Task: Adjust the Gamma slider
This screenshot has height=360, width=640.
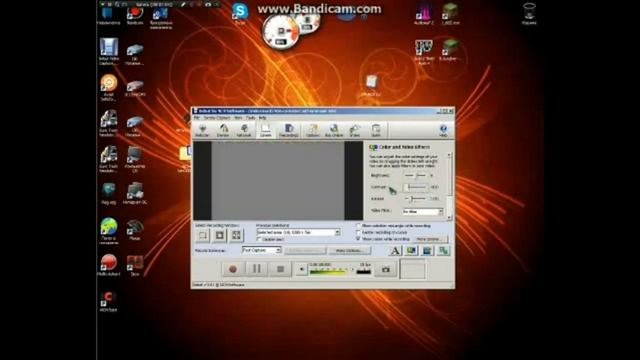Action: coord(416,199)
